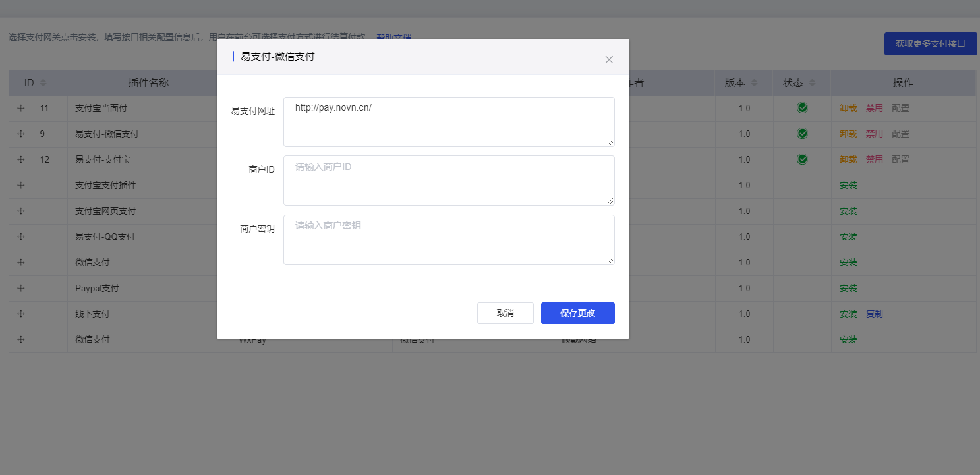980x475 pixels.
Task: Click drag handle icon for 线下支付 row
Action: (20, 314)
